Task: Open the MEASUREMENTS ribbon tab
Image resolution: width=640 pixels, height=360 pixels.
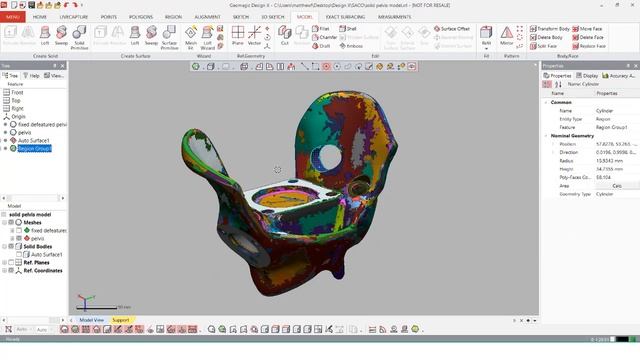Action: click(x=394, y=17)
